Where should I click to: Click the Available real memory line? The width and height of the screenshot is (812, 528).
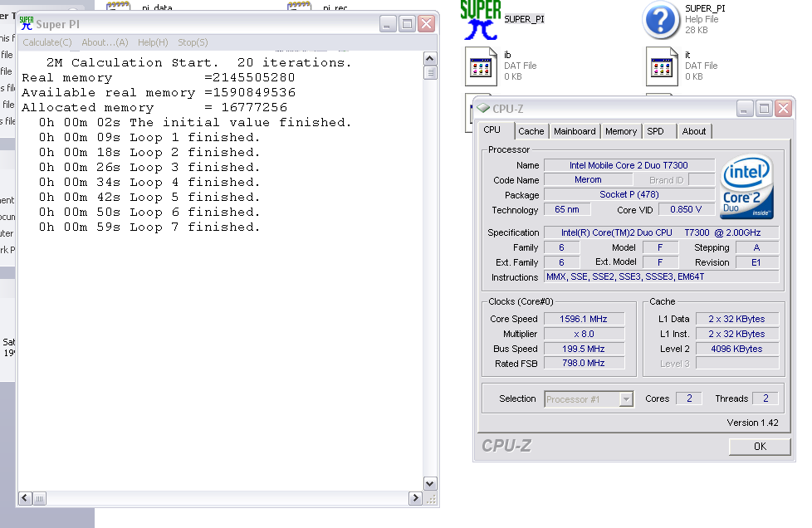[159, 92]
